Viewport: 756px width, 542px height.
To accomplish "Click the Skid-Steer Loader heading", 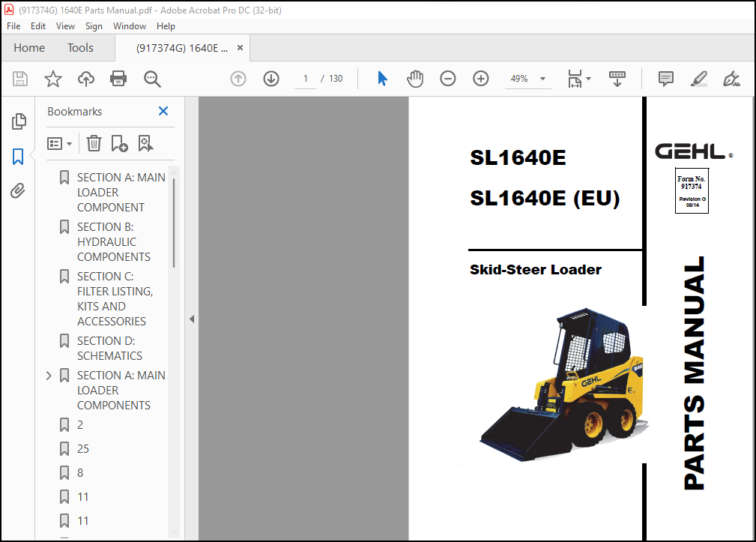I will 536,270.
